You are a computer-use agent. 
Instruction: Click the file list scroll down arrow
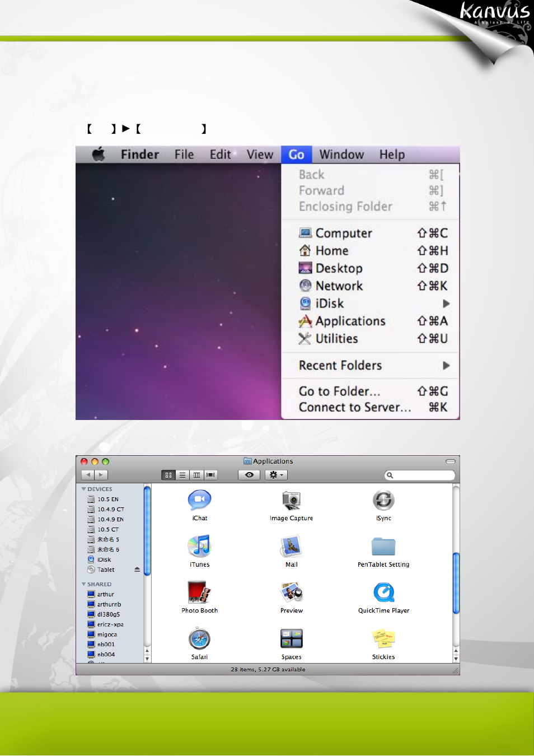click(x=456, y=659)
